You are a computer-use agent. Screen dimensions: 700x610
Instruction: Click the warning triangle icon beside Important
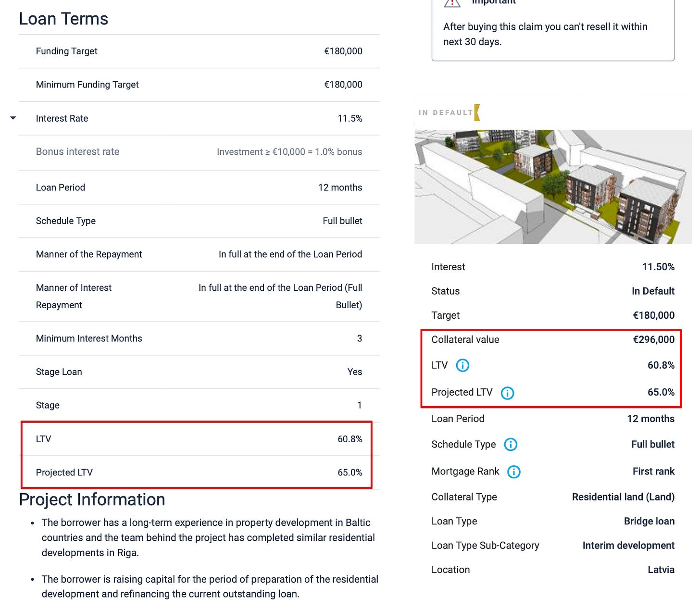click(452, 2)
